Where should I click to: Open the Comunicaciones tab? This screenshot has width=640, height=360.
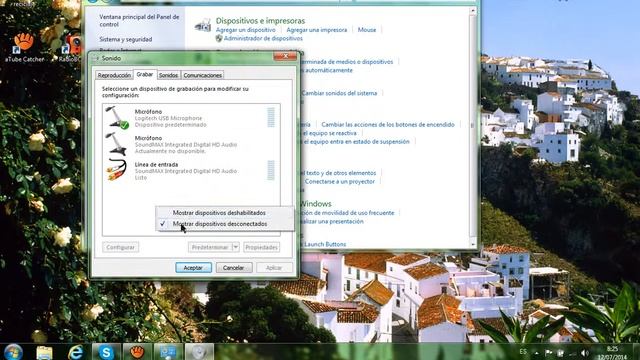pyautogui.click(x=202, y=76)
